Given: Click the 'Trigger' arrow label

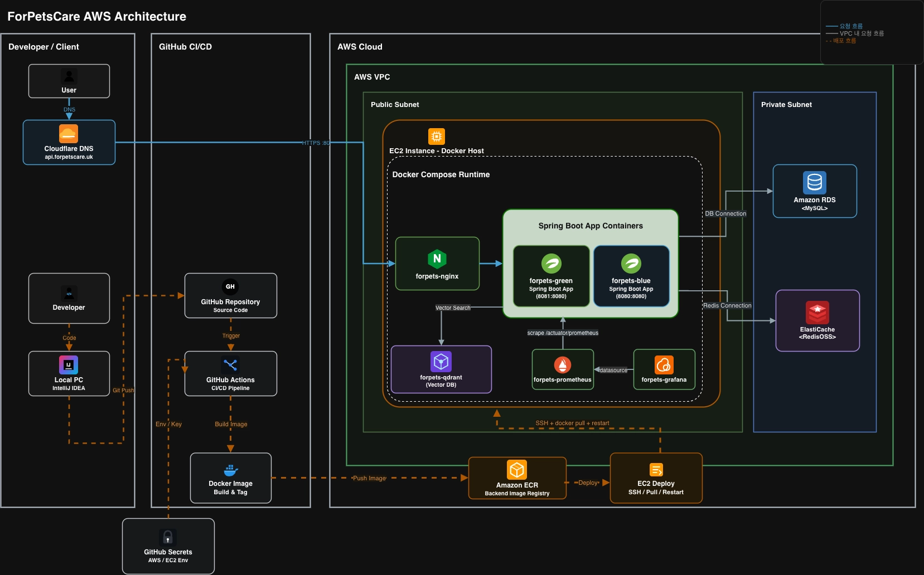Looking at the screenshot, I should point(231,335).
